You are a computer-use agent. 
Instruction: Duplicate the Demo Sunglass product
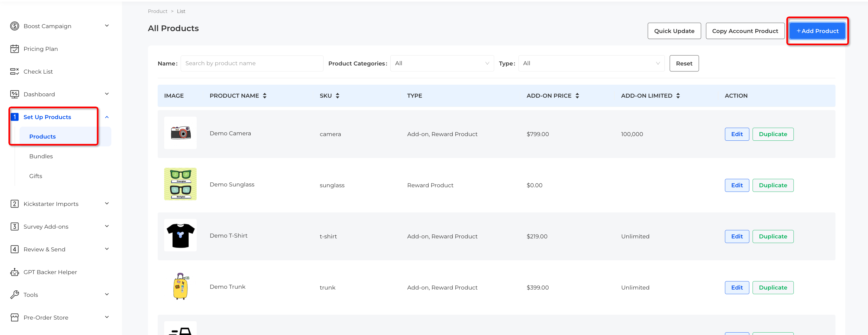(x=773, y=185)
